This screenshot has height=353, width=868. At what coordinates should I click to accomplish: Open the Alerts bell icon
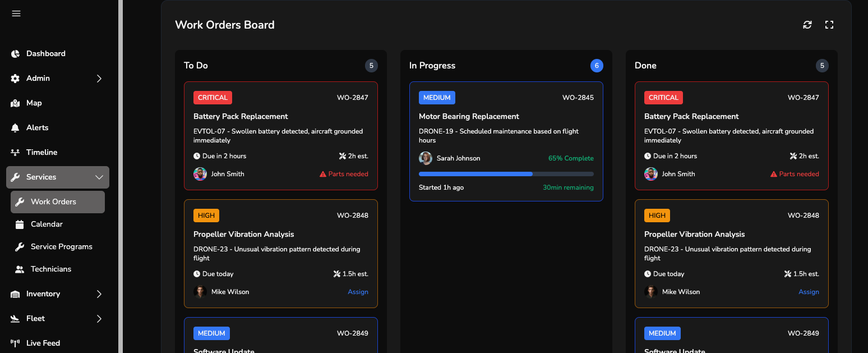coord(16,127)
